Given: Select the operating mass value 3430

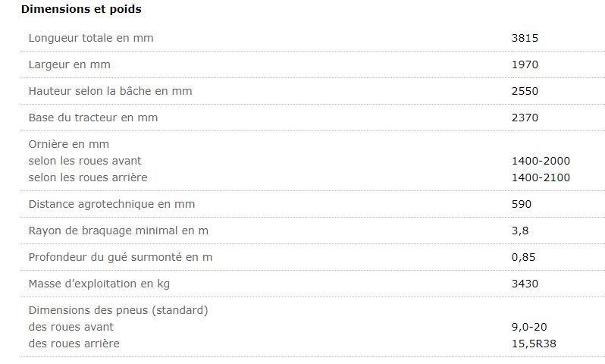Looking at the screenshot, I should pyautogui.click(x=525, y=284).
